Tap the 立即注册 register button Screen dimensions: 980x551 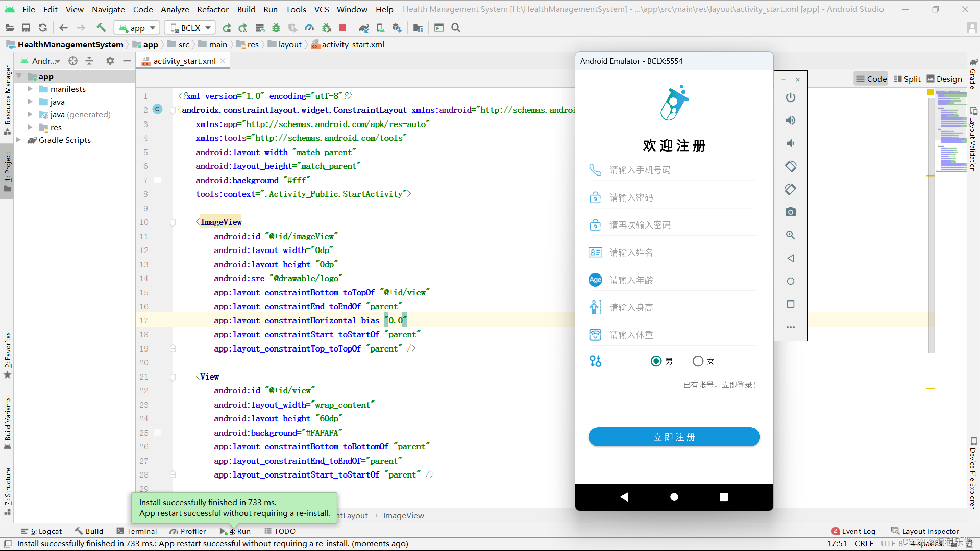(x=674, y=437)
